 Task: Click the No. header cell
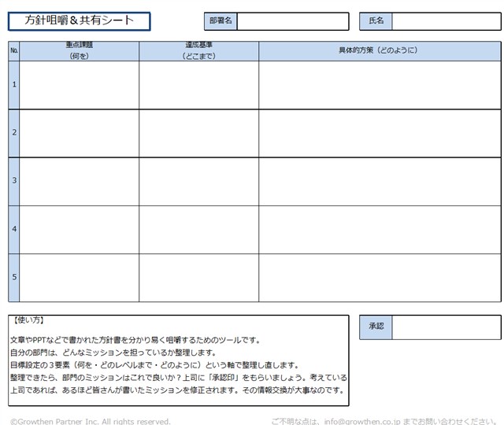click(13, 50)
